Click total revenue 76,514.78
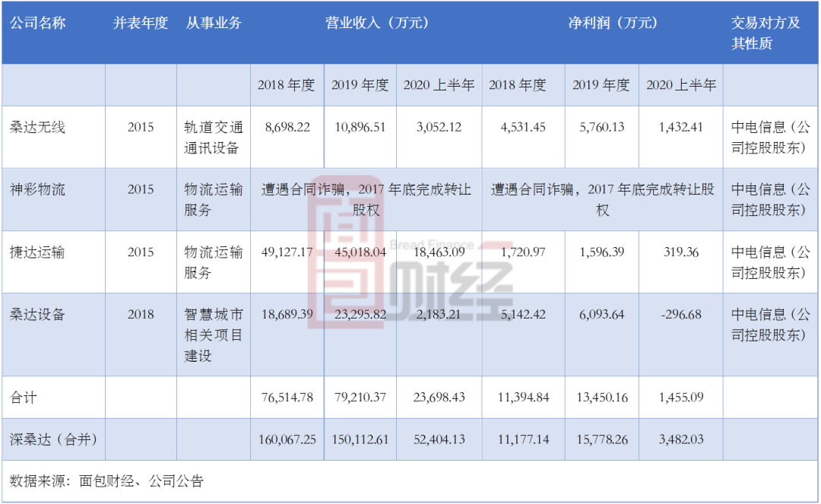Image resolution: width=821 pixels, height=504 pixels. click(x=287, y=398)
